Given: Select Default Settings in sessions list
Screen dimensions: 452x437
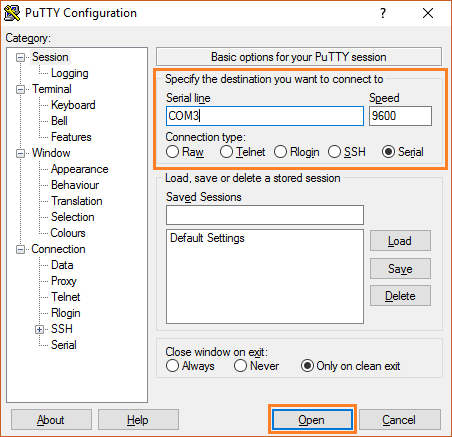Looking at the screenshot, I should point(207,238).
